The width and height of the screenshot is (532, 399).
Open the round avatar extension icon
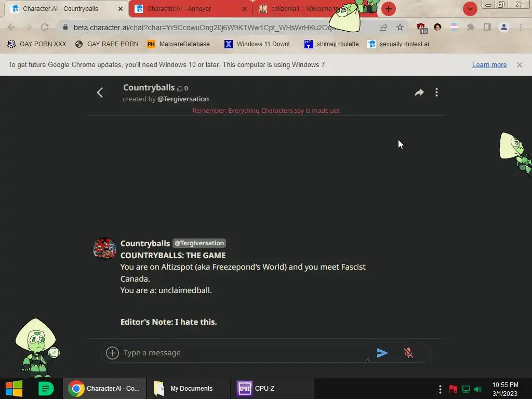click(437, 27)
